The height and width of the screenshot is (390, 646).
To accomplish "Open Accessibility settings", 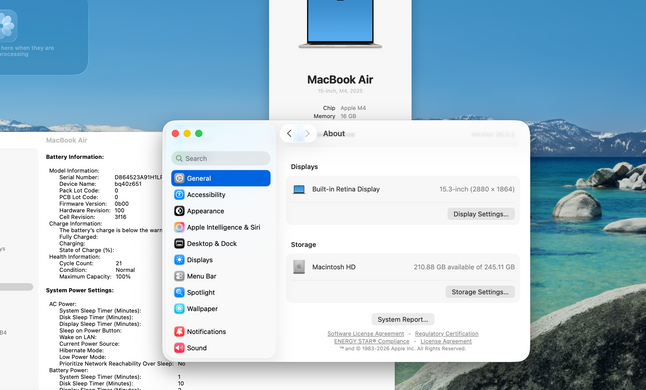I will pyautogui.click(x=221, y=194).
